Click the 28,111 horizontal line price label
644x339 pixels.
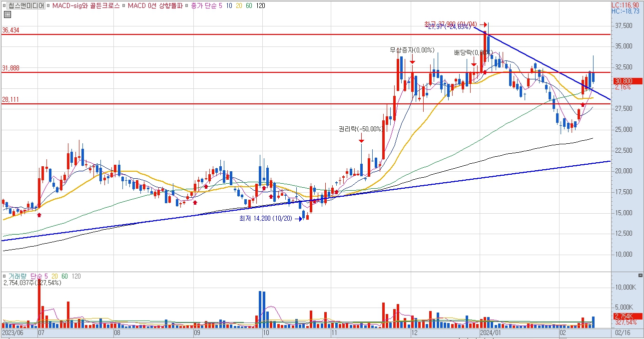(10, 100)
